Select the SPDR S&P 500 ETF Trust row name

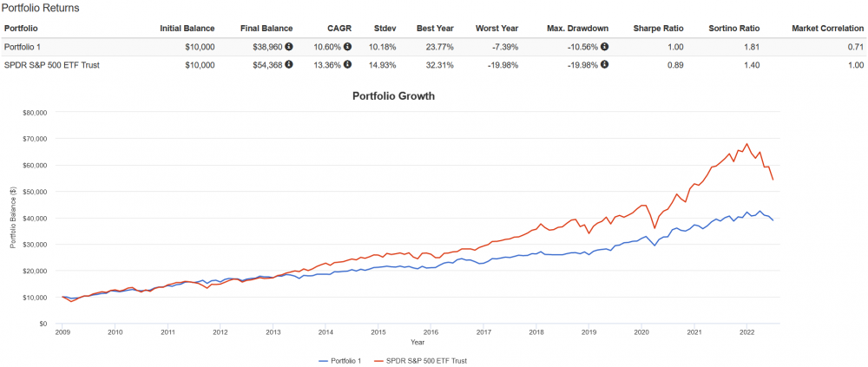[46, 64]
